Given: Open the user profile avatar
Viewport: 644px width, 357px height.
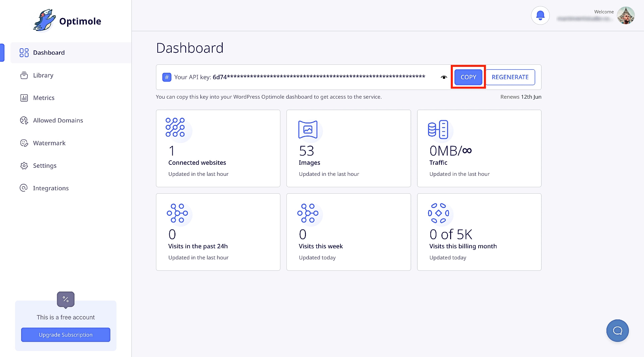Looking at the screenshot, I should click(x=626, y=15).
